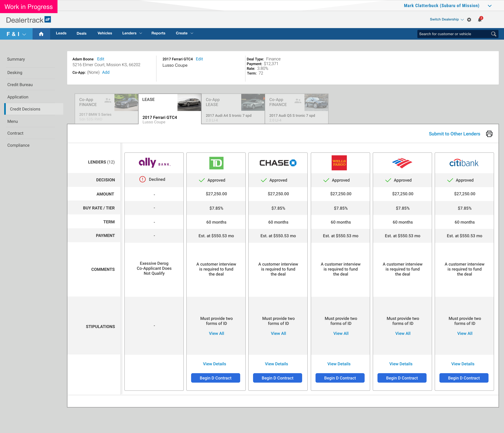View details for Chase decision
This screenshot has height=433, width=504.
tap(277, 364)
